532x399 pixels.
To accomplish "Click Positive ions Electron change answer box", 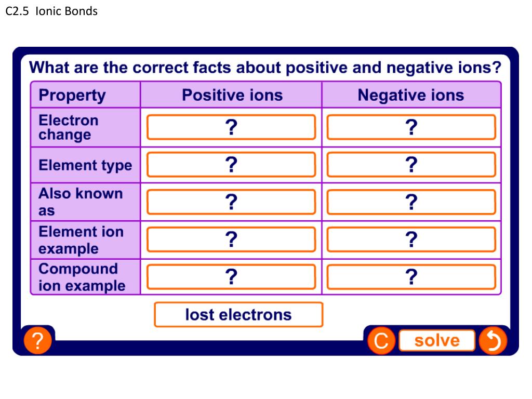I will click(x=231, y=127).
